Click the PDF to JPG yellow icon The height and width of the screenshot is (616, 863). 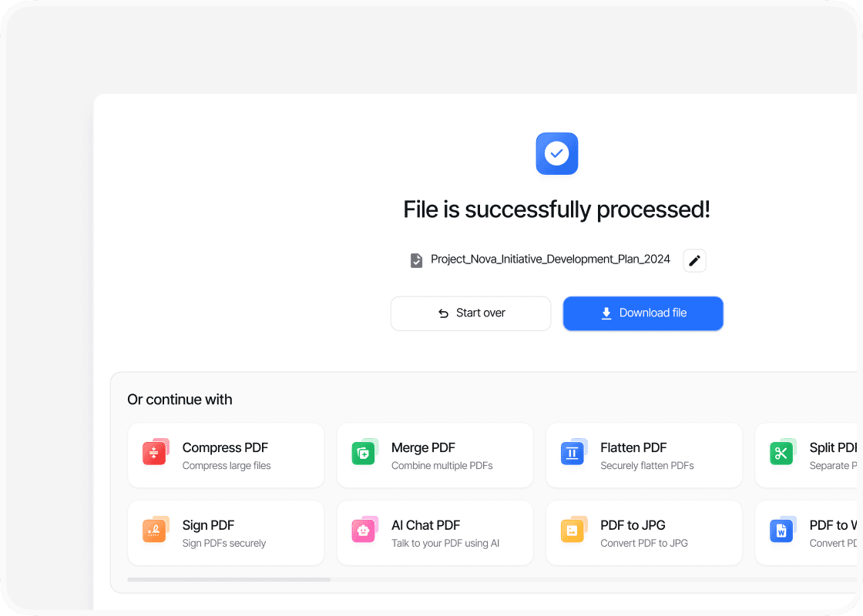[573, 531]
